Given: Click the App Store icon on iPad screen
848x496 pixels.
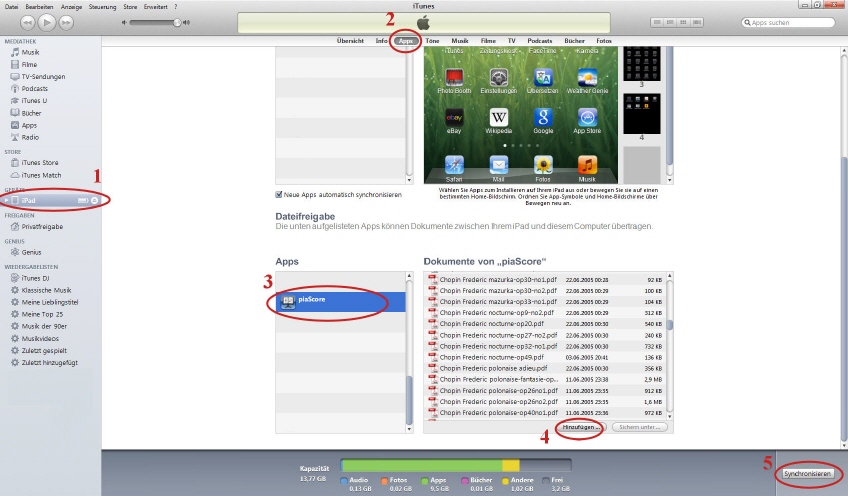Looking at the screenshot, I should click(587, 117).
